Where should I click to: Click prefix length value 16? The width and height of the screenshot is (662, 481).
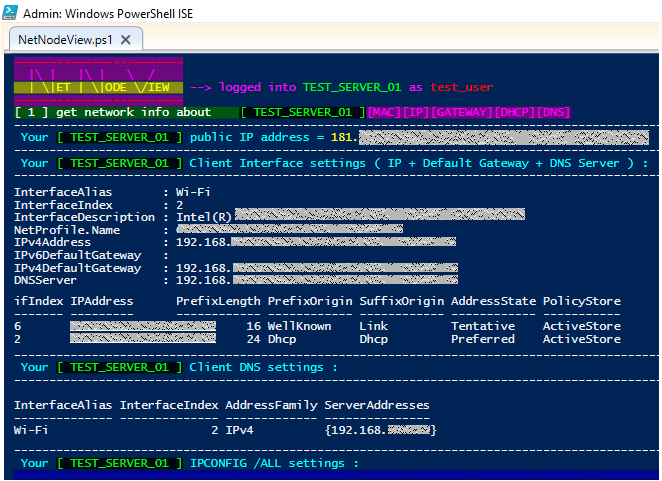[x=253, y=326]
